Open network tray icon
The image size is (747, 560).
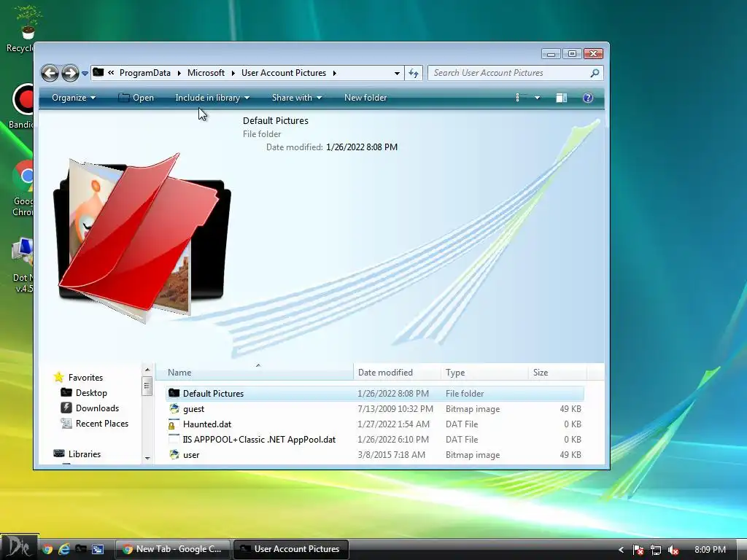[656, 550]
